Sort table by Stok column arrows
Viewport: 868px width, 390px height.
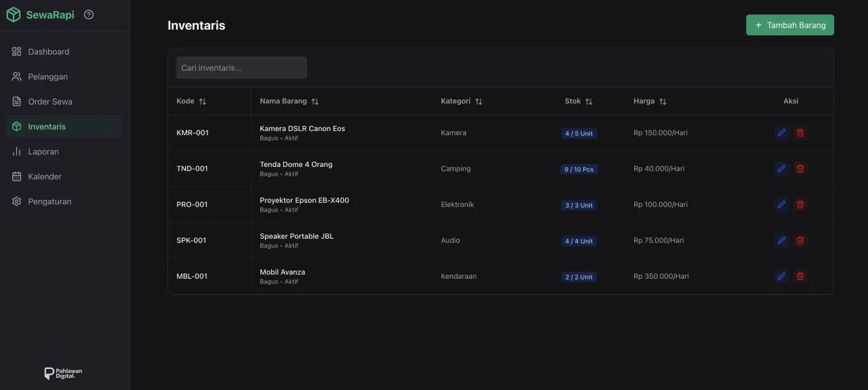589,102
